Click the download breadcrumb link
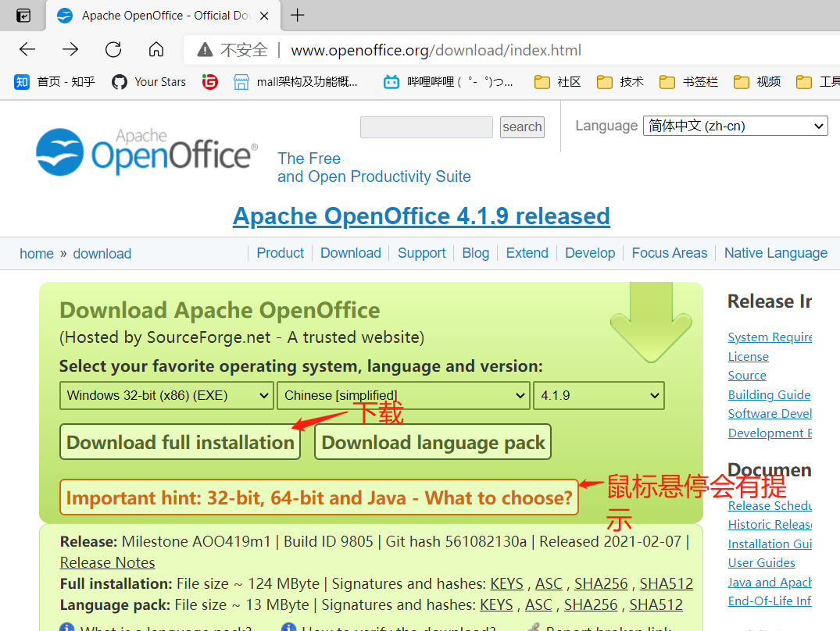This screenshot has height=631, width=840. [x=102, y=254]
